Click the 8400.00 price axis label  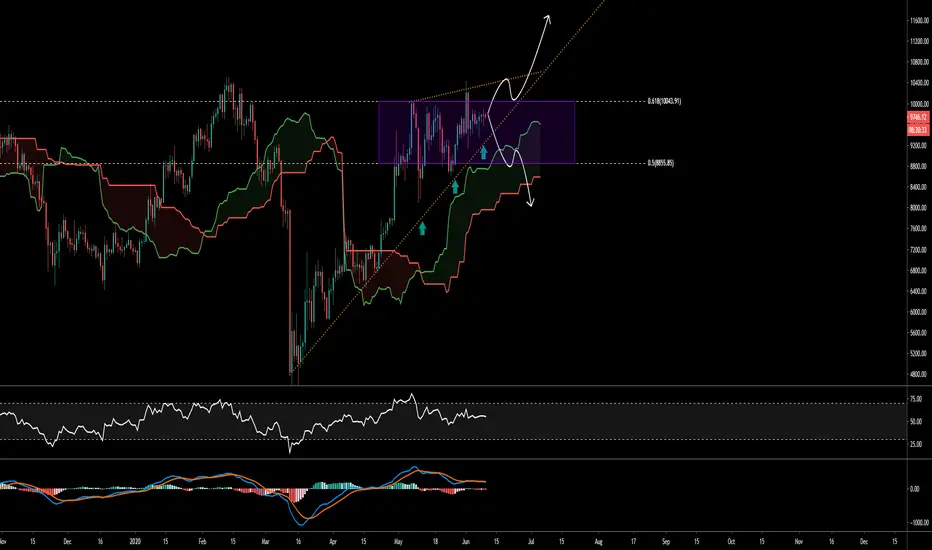920,187
